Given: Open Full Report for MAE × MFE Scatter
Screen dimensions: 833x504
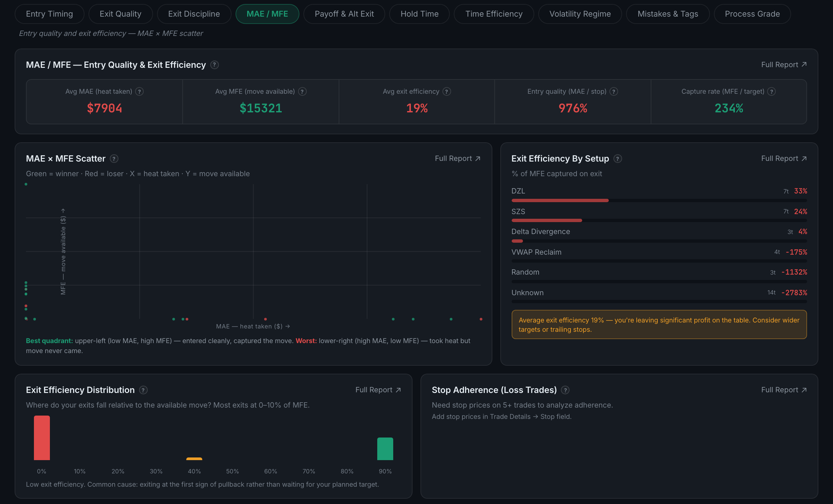Looking at the screenshot, I should click(x=457, y=159).
